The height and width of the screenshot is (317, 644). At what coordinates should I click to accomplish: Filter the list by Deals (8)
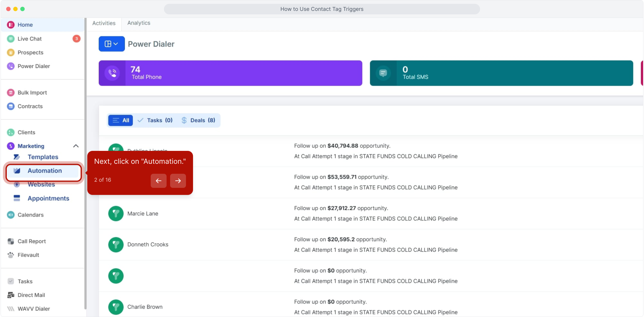[198, 120]
